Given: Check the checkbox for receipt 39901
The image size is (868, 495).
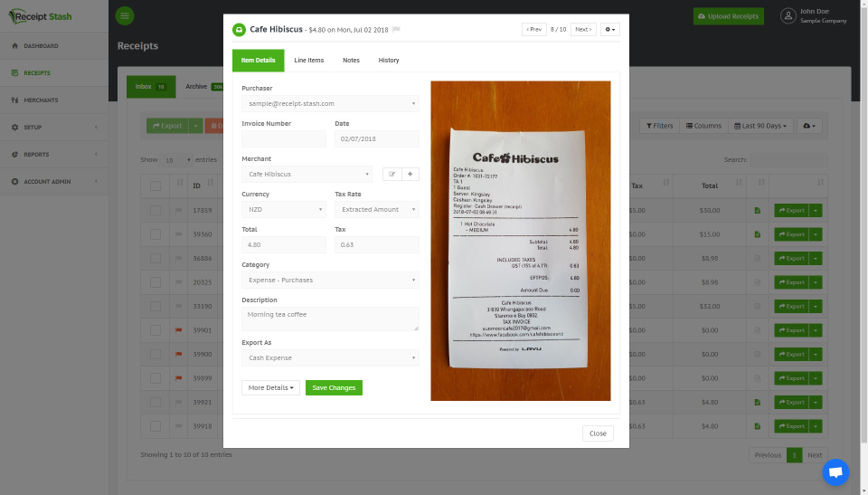Looking at the screenshot, I should point(156,330).
